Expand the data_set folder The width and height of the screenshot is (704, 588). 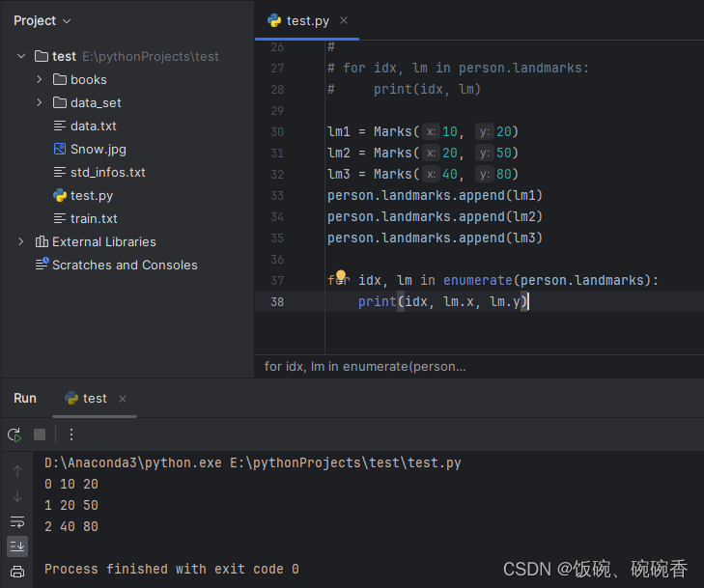point(39,102)
